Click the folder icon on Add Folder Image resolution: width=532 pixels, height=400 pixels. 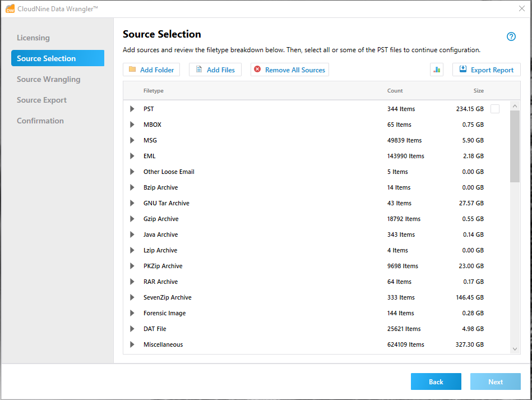tap(132, 69)
